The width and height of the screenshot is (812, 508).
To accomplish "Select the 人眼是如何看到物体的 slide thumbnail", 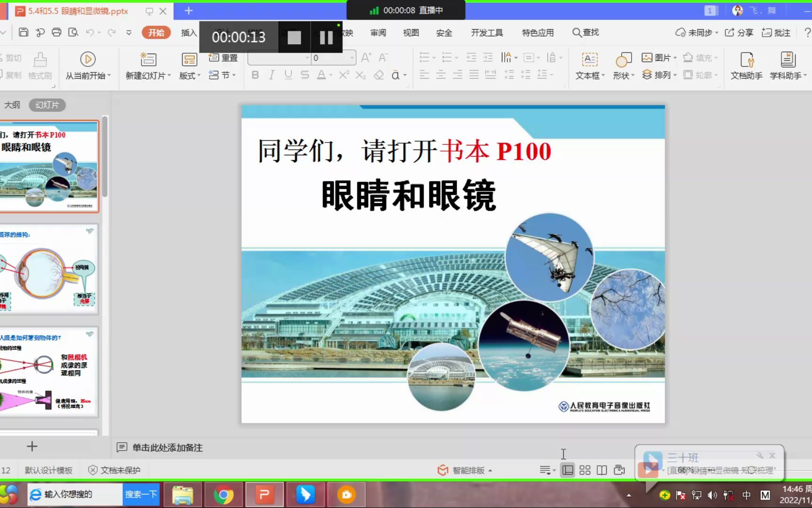I will tap(49, 372).
